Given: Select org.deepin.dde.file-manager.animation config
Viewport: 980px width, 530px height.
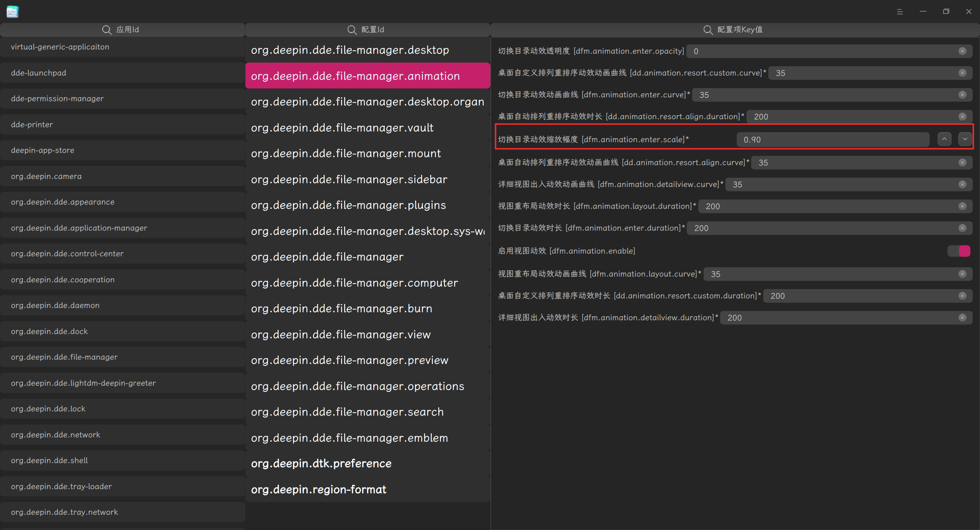Looking at the screenshot, I should (x=367, y=76).
